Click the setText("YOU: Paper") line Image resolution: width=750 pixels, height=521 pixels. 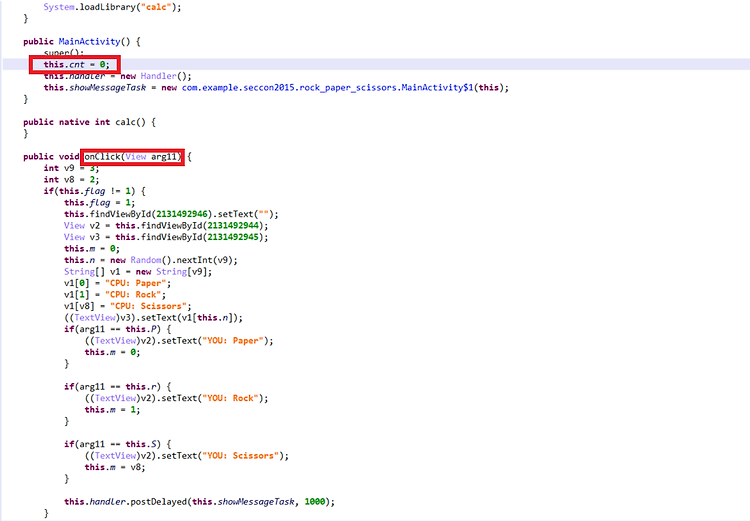click(x=179, y=341)
